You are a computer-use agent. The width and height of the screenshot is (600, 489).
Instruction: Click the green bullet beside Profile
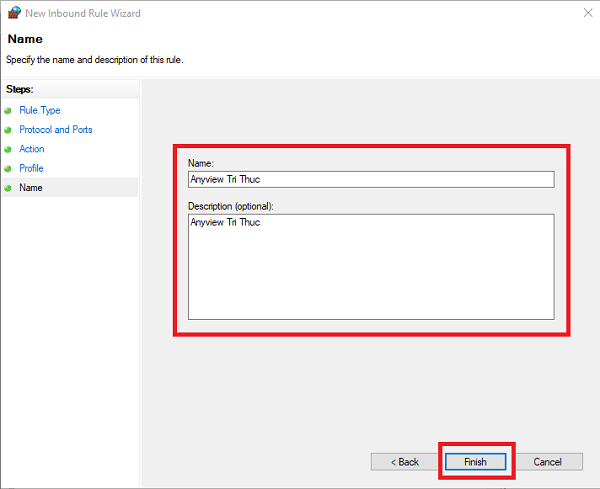pyautogui.click(x=8, y=169)
